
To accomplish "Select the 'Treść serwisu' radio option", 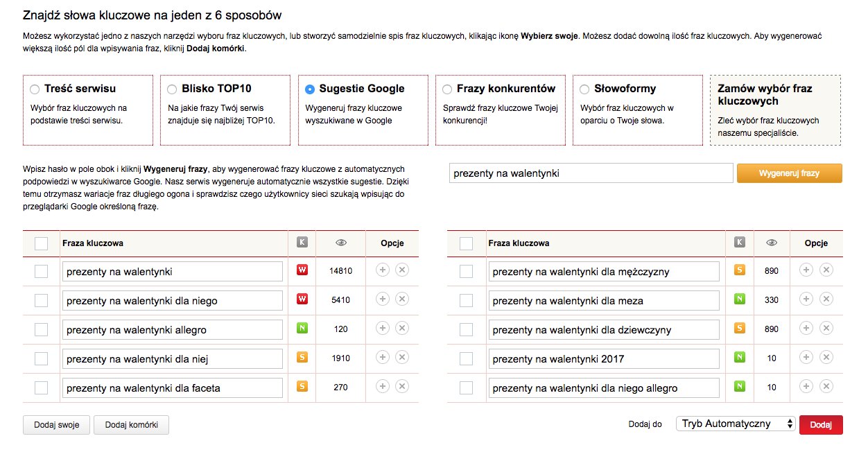I will point(35,89).
